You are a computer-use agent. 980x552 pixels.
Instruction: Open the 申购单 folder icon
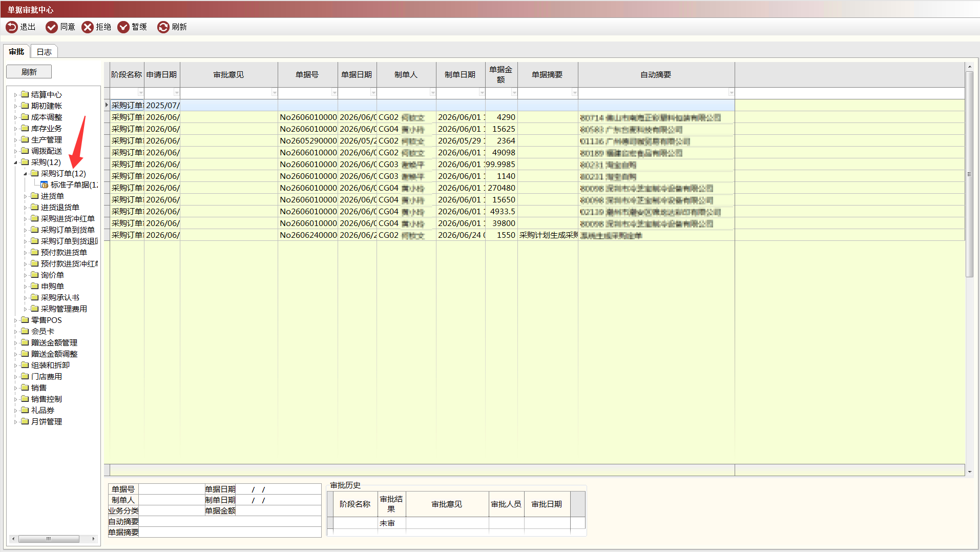click(x=35, y=286)
